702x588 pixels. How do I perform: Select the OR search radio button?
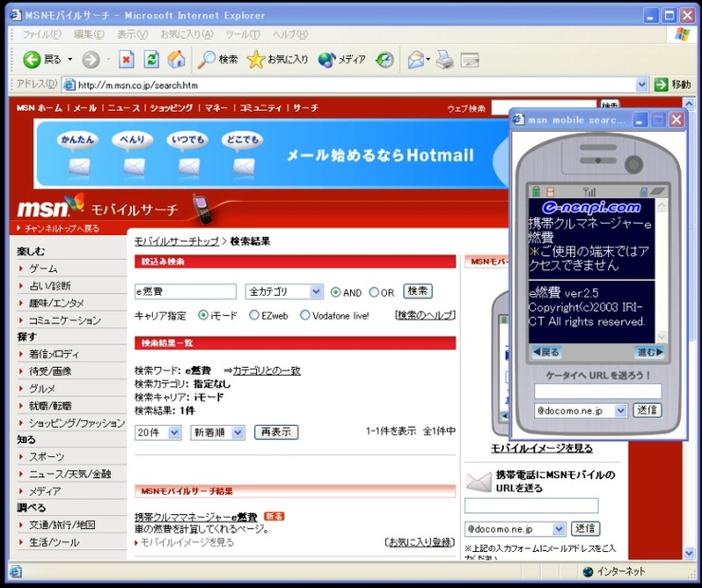(374, 292)
